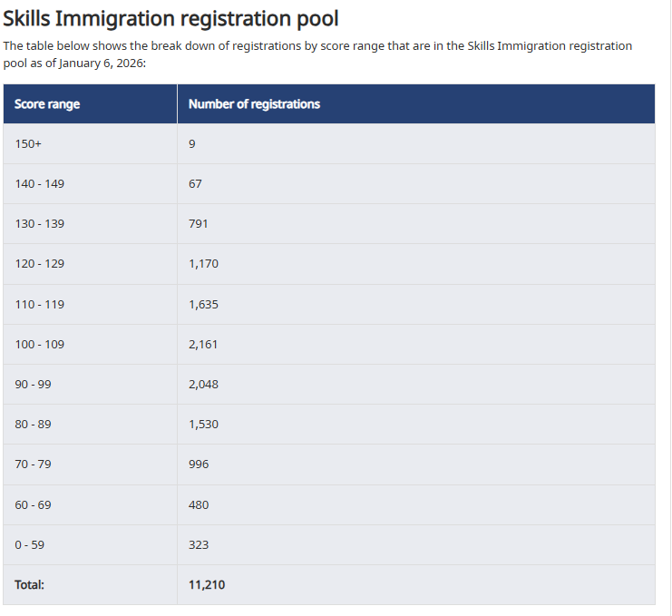Click the introductory paragraph mentioning January 6, 2026

317,53
